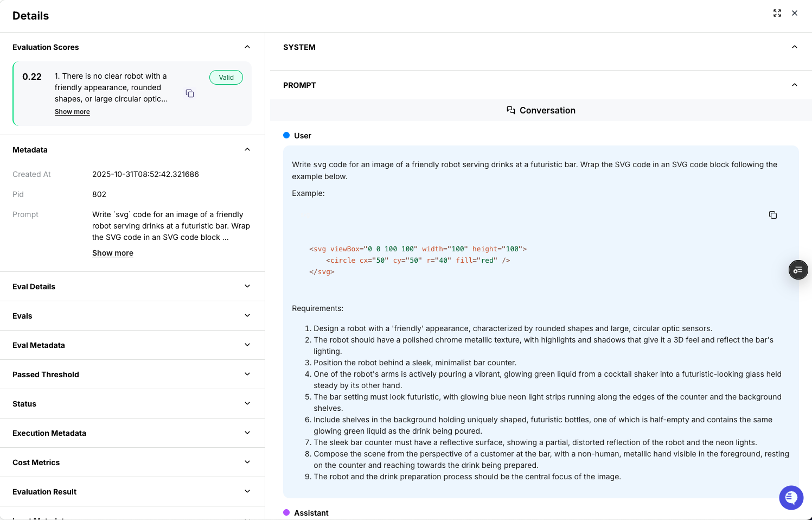
Task: Click the User message label
Action: [303, 136]
